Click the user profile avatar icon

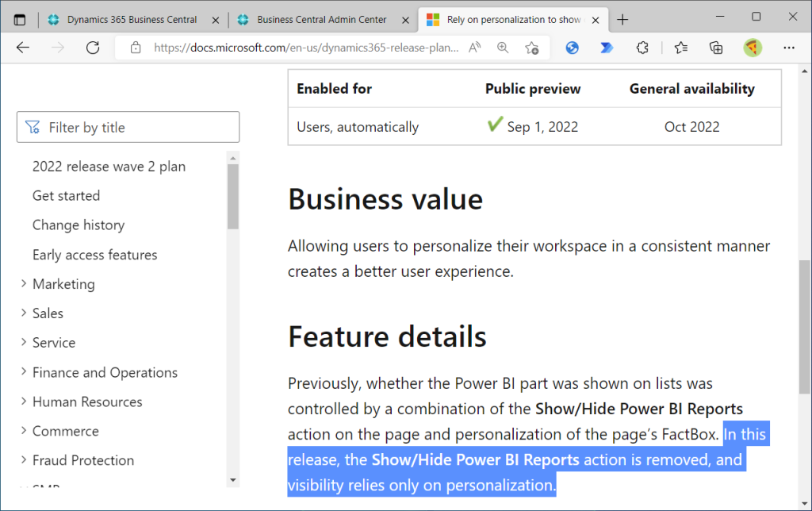[753, 48]
